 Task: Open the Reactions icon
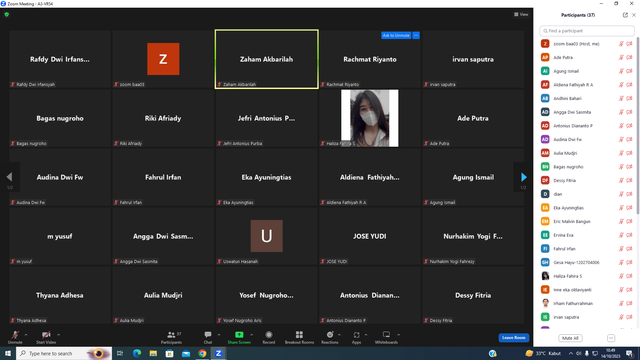[330, 335]
